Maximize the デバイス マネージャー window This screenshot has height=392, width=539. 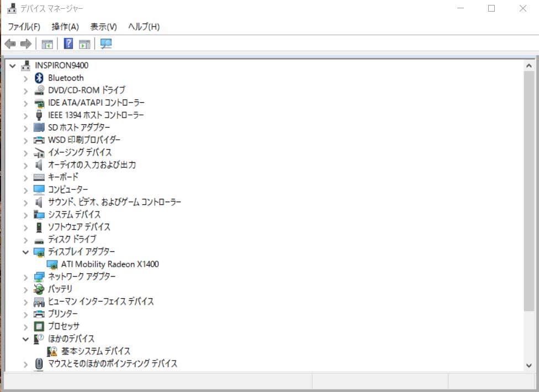(x=492, y=8)
